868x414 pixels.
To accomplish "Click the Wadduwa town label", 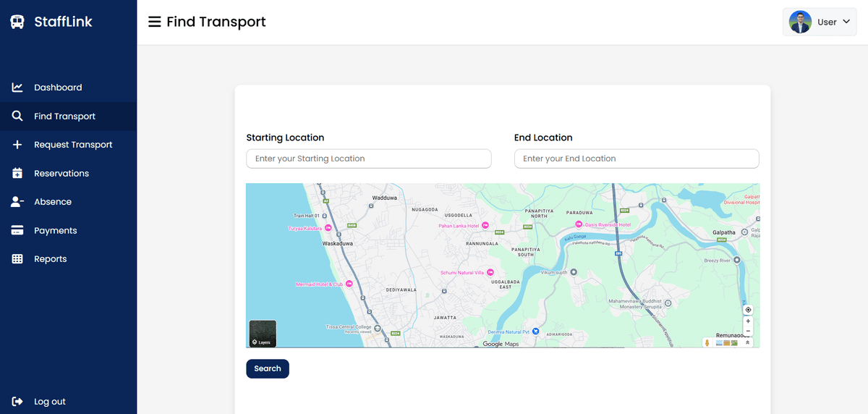I will (385, 198).
